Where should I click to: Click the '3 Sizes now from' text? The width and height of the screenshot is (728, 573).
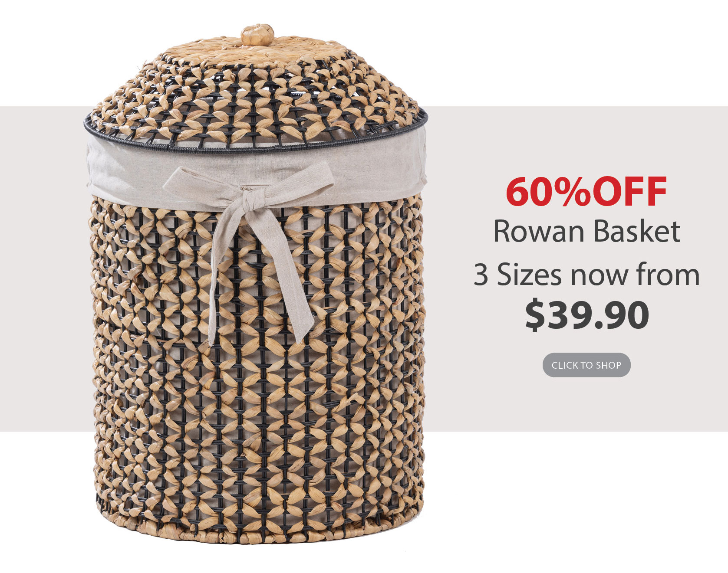point(586,275)
